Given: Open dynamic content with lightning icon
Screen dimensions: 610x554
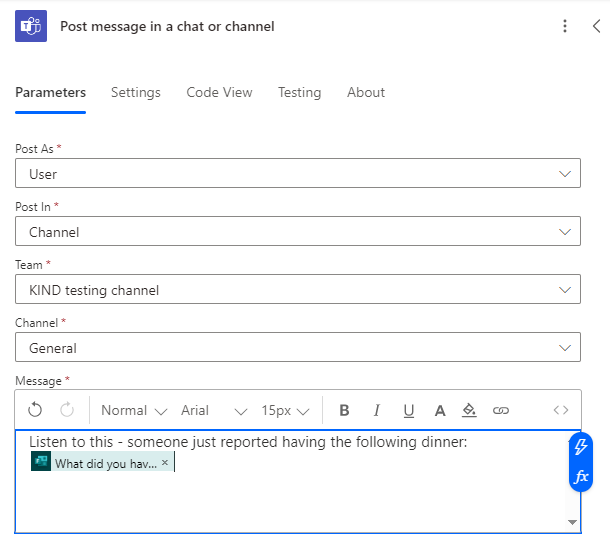Looking at the screenshot, I should (581, 447).
